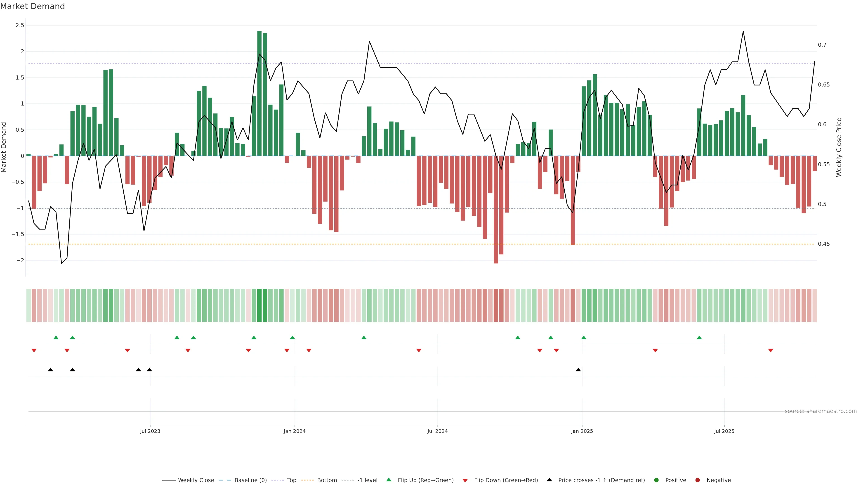Click the green flip-up marker before Jul 2025

[699, 338]
